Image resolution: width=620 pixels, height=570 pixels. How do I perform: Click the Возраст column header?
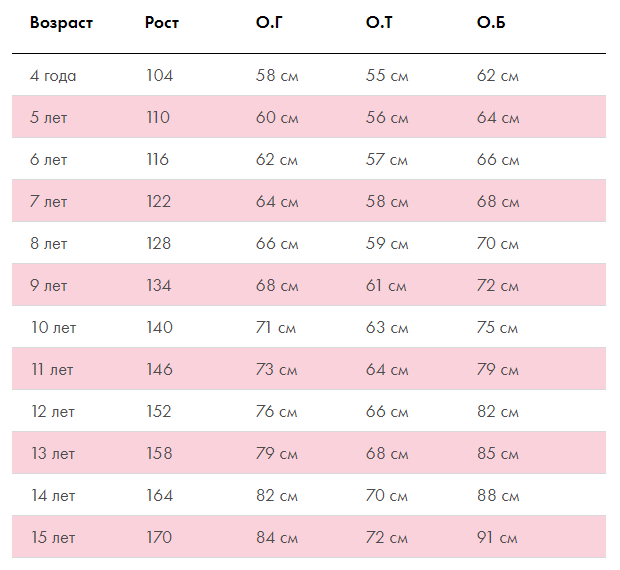click(x=61, y=23)
